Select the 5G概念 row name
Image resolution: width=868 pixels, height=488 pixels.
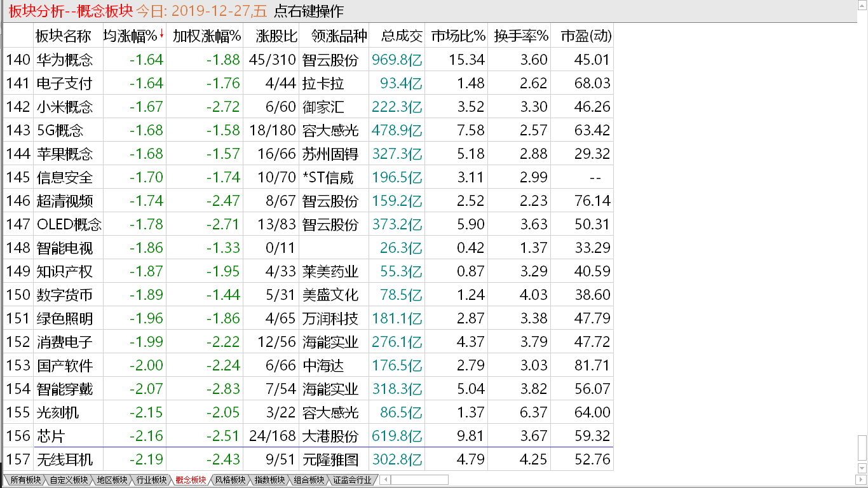point(60,130)
